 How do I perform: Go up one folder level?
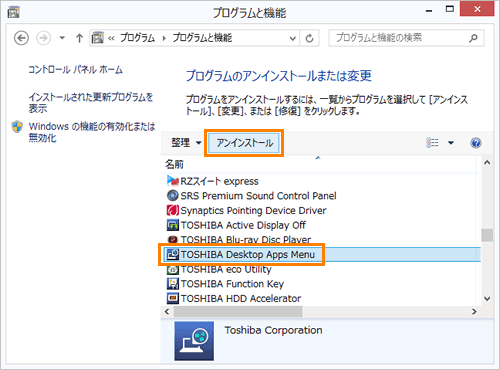[79, 38]
